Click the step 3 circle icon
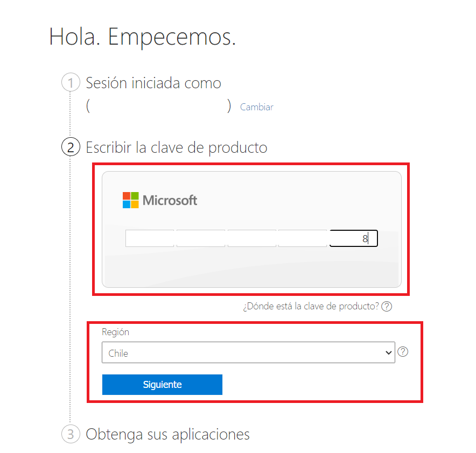The image size is (476, 453). [71, 434]
